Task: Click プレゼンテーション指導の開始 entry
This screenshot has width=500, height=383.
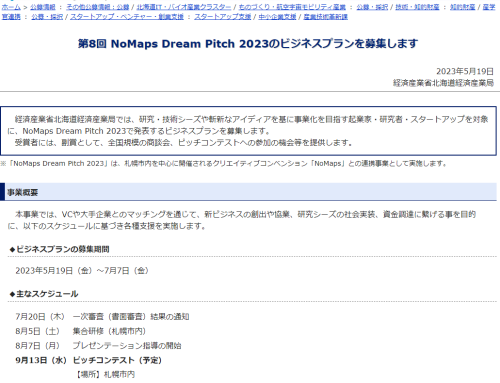Action: 127,346
